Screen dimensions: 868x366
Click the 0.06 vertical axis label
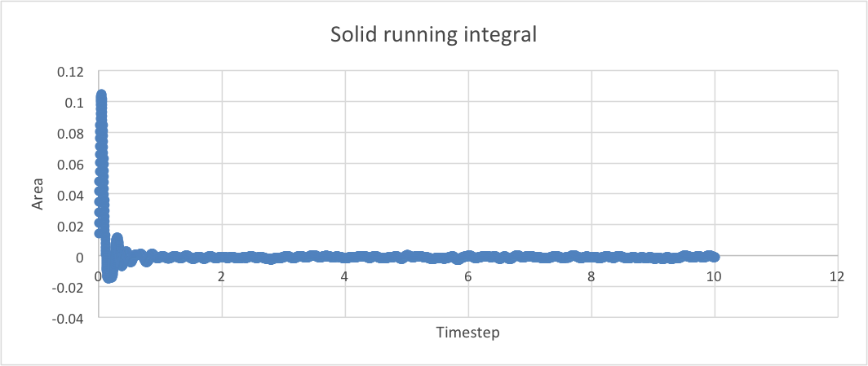pyautogui.click(x=71, y=165)
